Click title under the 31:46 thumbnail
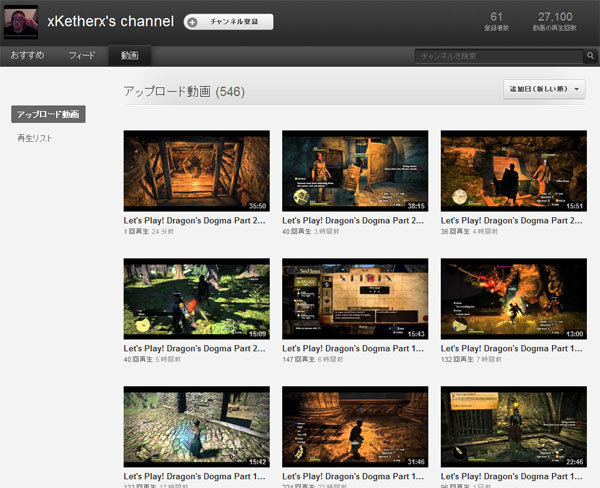Viewport: 600px width, 488px height. (x=353, y=477)
